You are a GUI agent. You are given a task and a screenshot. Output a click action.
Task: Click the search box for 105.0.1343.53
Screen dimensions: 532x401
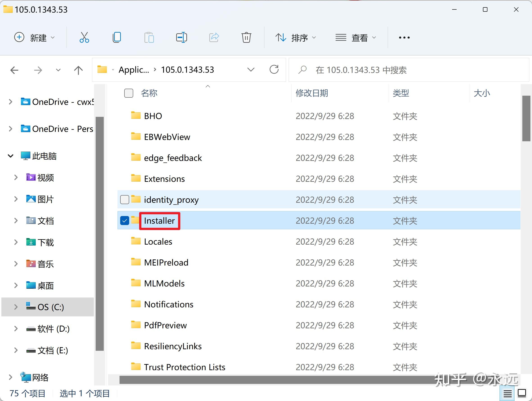click(409, 70)
